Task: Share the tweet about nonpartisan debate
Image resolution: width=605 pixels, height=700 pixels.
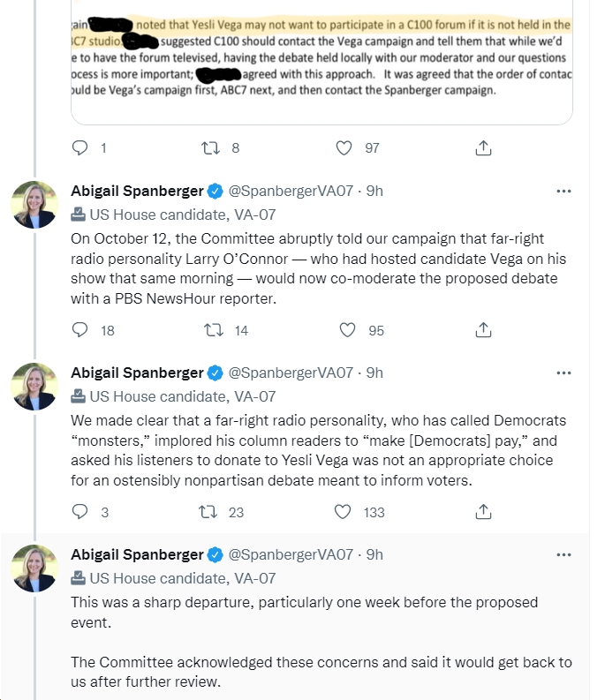Action: point(483,512)
